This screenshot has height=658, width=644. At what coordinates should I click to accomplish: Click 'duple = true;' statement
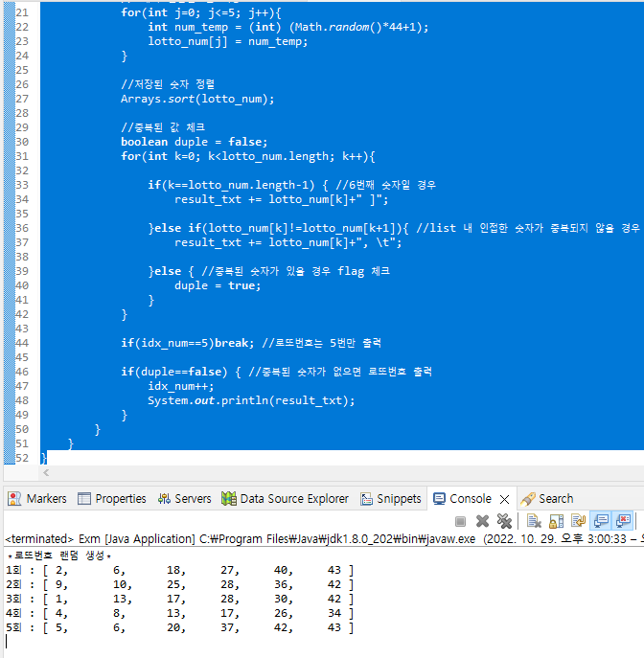(218, 285)
